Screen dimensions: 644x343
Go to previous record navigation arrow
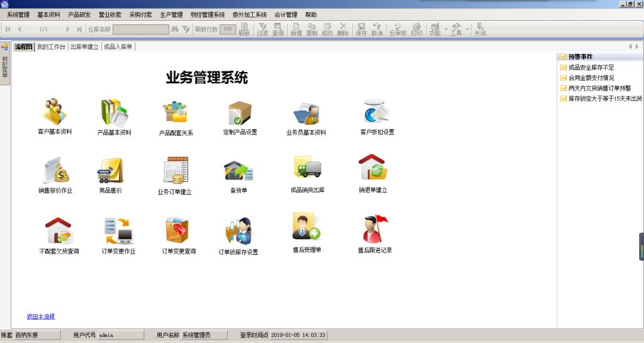click(19, 29)
